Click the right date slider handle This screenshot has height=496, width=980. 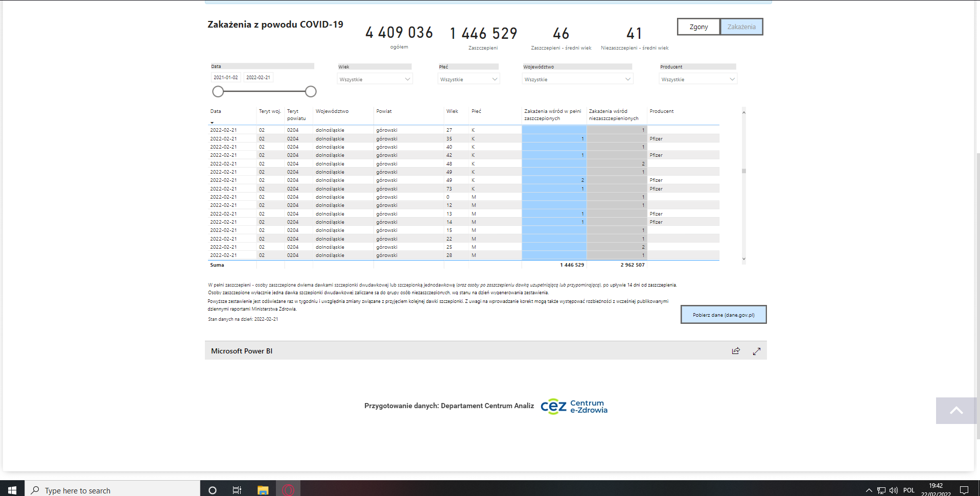311,91
